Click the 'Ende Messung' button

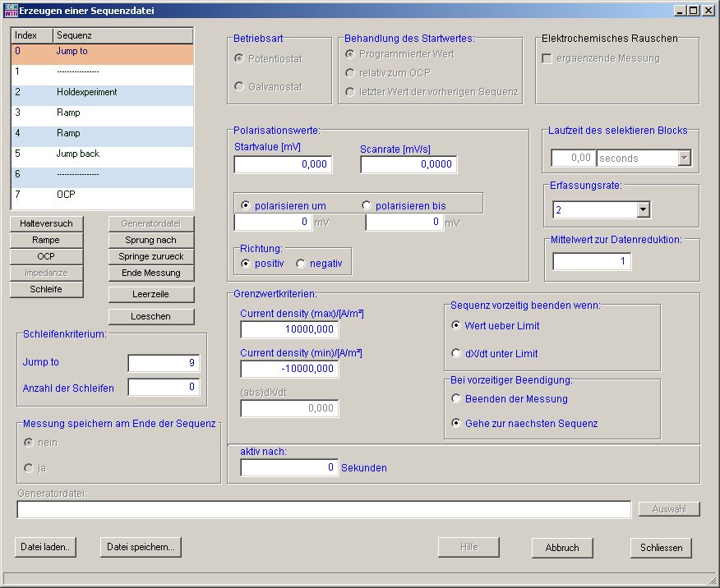click(x=153, y=273)
